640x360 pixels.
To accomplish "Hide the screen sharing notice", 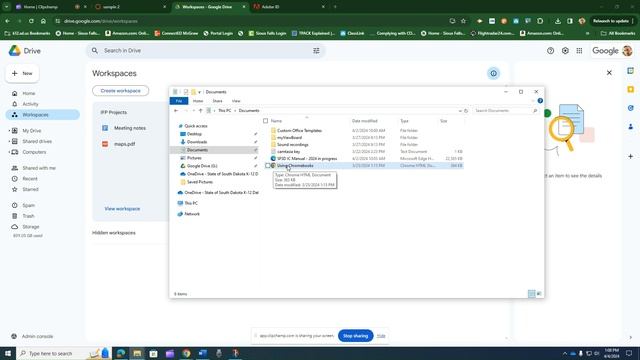I will 381,336.
